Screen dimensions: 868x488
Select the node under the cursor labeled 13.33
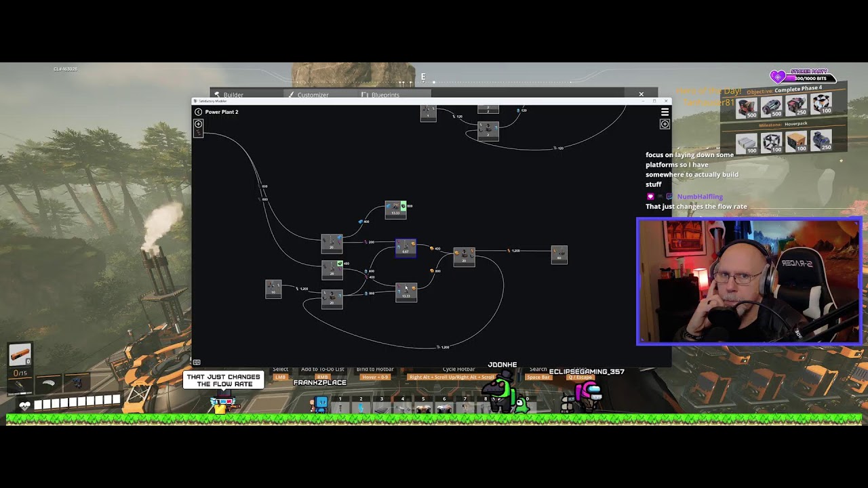point(406,292)
